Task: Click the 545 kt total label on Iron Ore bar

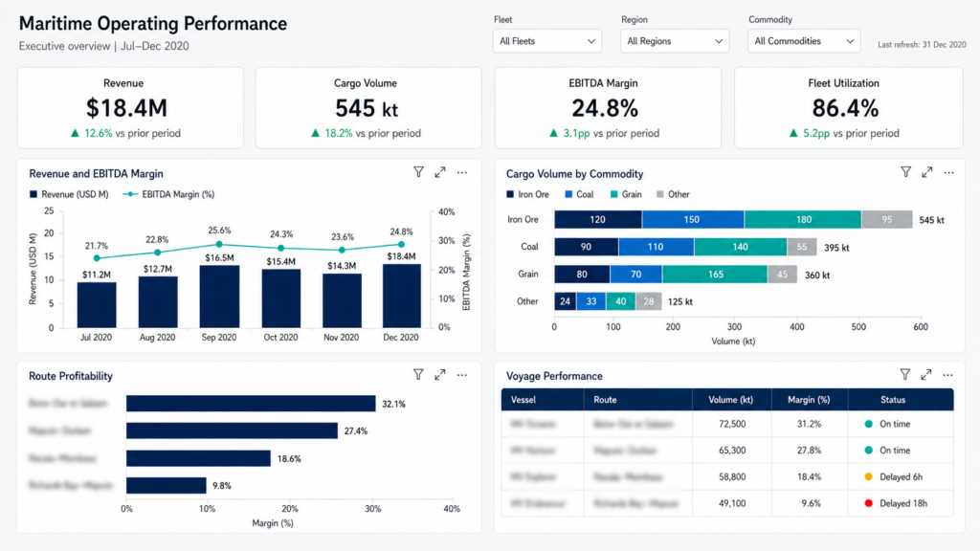Action: (x=931, y=220)
